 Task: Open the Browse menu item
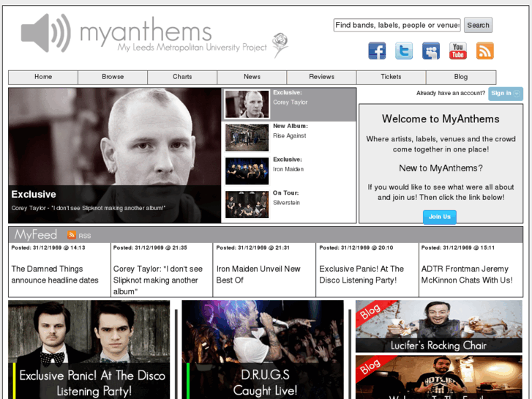coord(113,77)
